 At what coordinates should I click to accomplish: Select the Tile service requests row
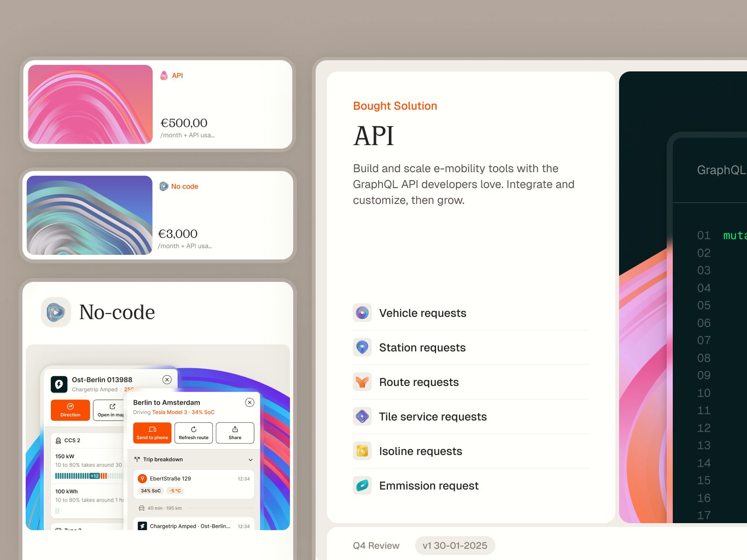click(471, 416)
